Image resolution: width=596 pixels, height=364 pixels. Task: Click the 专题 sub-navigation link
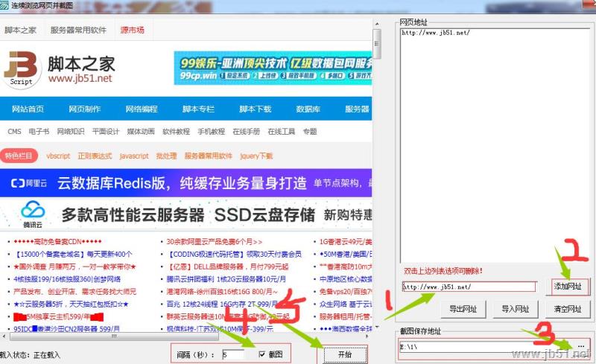click(310, 132)
